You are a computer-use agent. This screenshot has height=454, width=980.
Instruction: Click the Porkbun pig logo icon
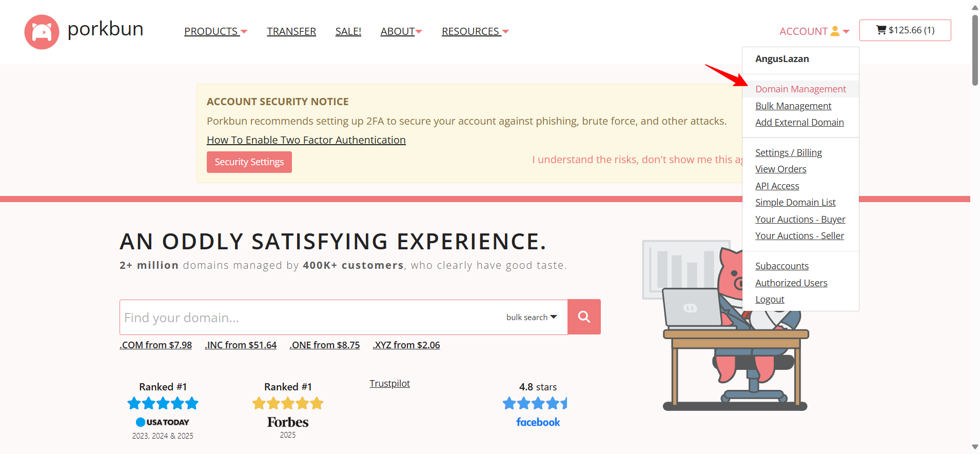pos(42,32)
